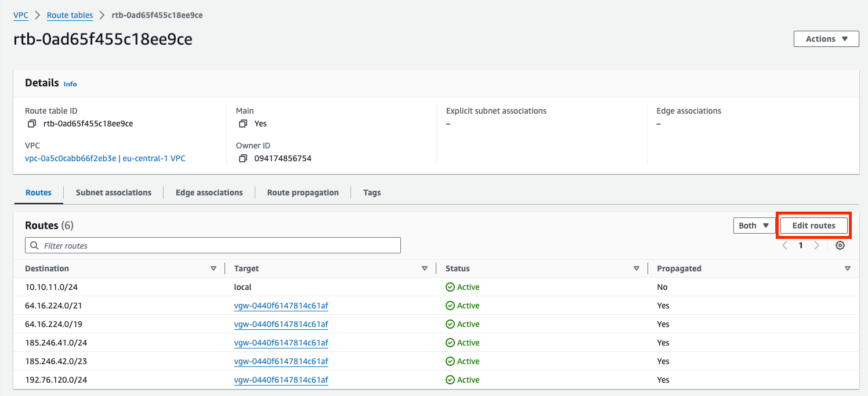Open the Propagated column filter arrow
The height and width of the screenshot is (396, 868).
[x=848, y=268]
